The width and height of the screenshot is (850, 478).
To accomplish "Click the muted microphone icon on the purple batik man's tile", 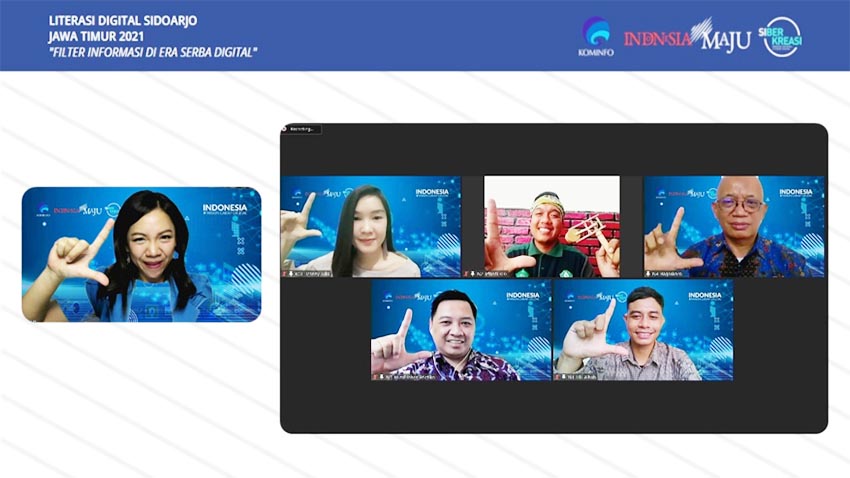I will click(x=375, y=377).
